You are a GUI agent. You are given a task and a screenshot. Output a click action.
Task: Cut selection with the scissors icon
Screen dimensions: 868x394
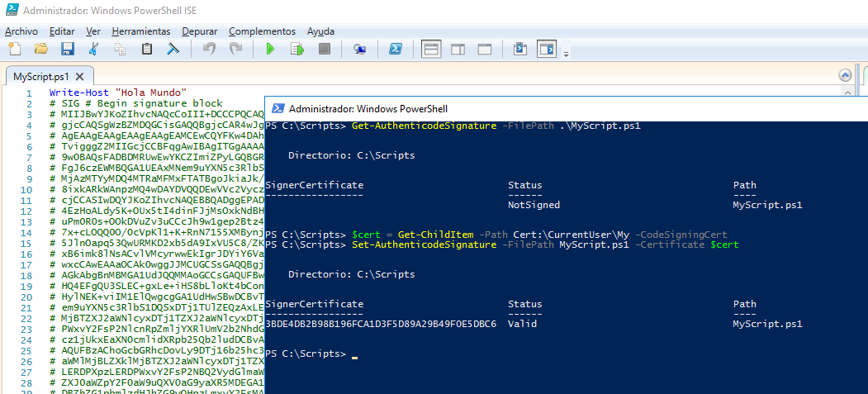click(93, 49)
